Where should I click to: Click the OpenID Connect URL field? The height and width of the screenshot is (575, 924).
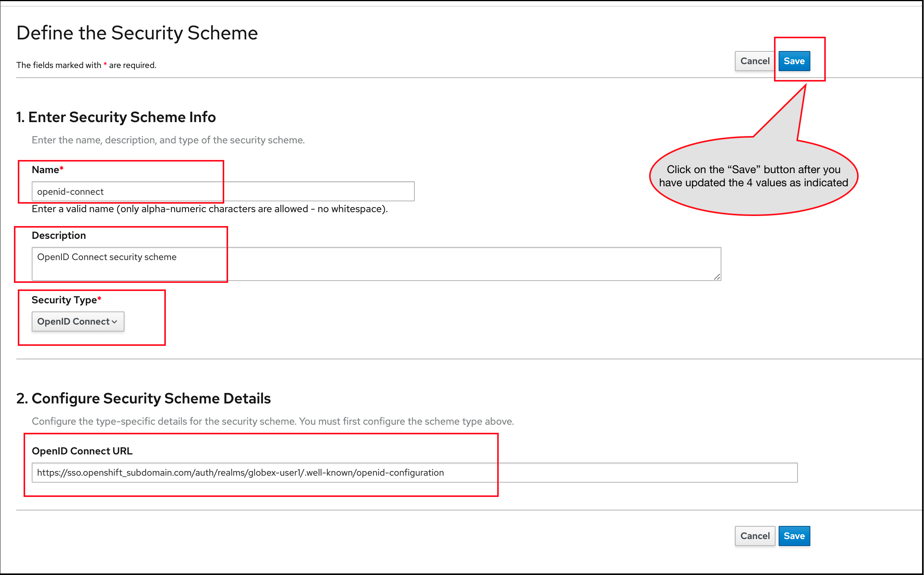point(414,473)
